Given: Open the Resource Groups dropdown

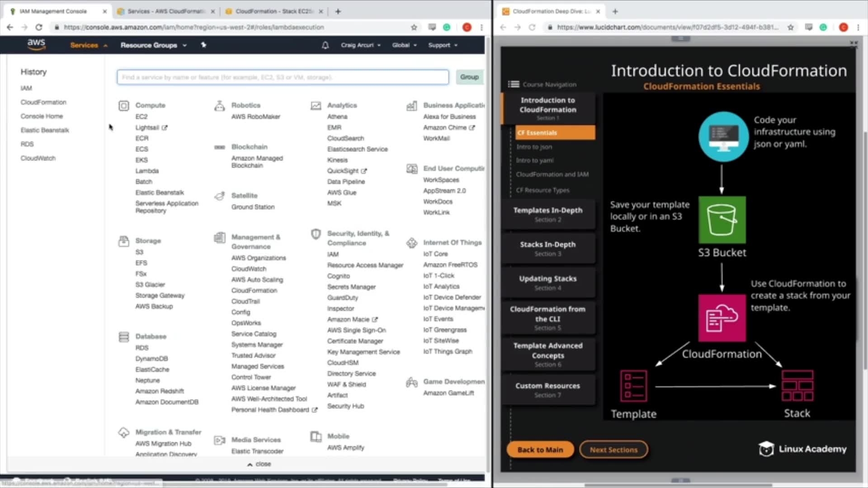Looking at the screenshot, I should coord(153,45).
